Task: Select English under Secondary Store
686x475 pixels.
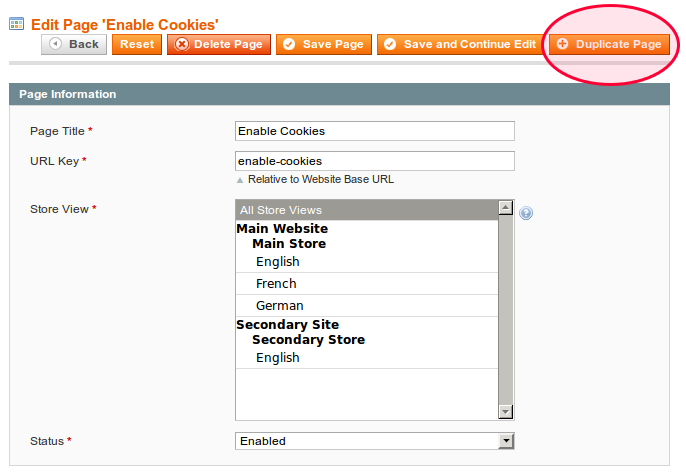Action: (367, 358)
